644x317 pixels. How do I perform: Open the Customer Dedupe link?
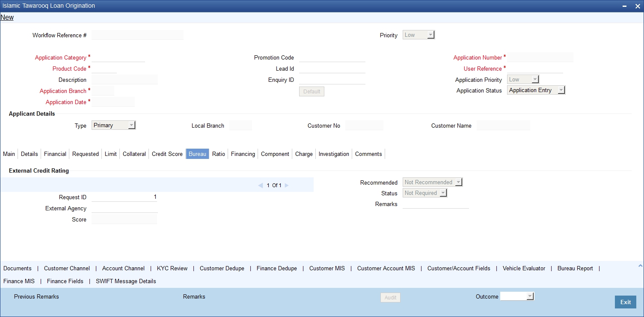tap(222, 269)
